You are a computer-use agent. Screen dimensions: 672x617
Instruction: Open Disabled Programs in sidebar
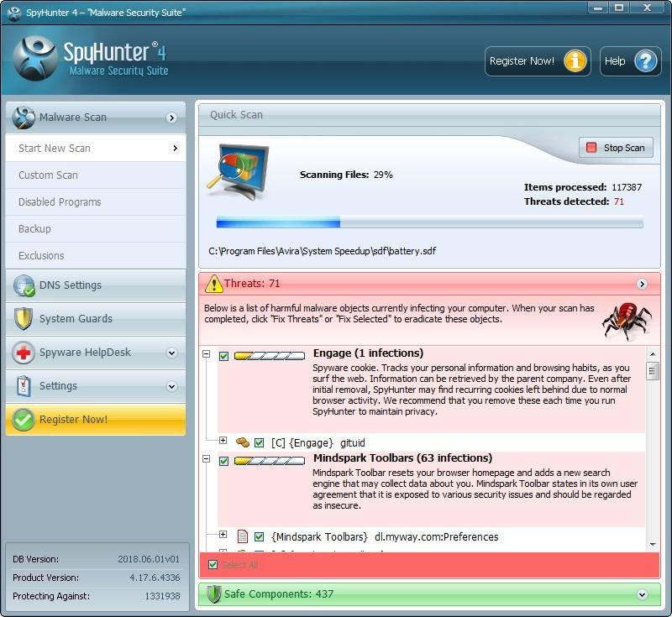coord(96,202)
